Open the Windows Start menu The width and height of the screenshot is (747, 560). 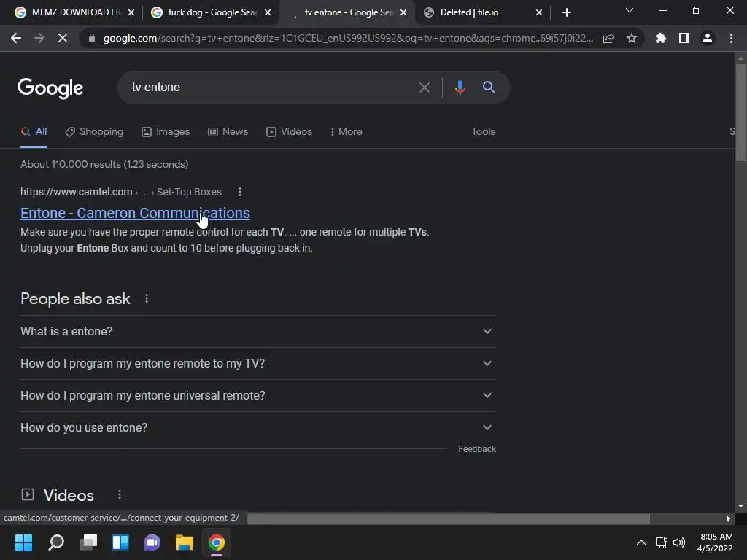[23, 542]
